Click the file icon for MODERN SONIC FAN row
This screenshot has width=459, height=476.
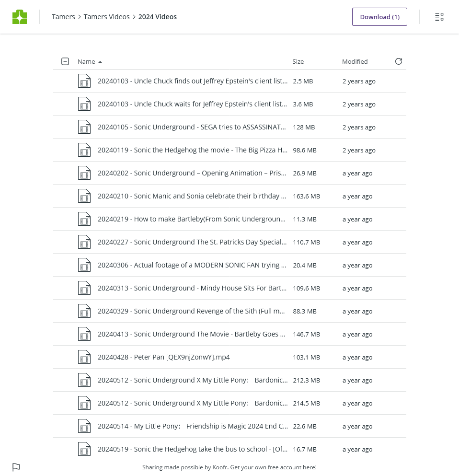tap(84, 265)
